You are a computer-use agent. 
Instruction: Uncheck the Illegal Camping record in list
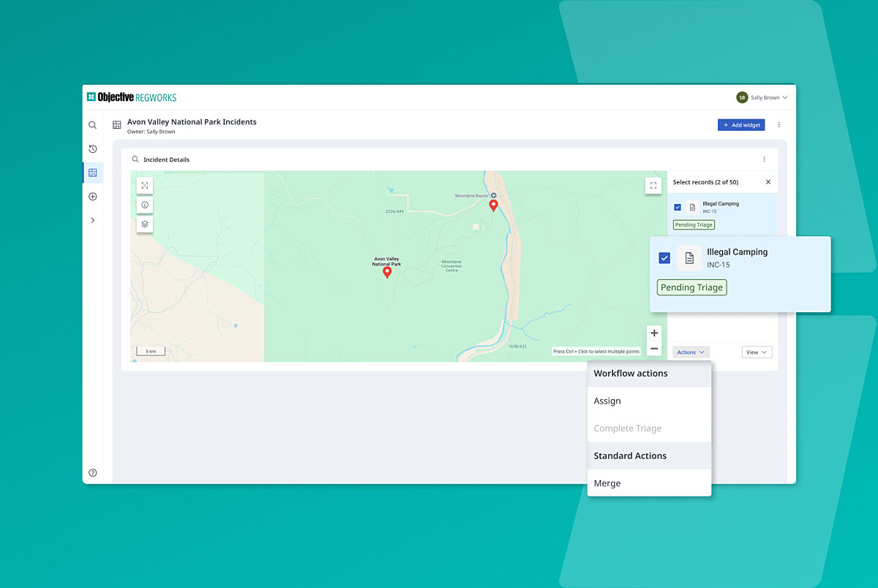pyautogui.click(x=678, y=208)
